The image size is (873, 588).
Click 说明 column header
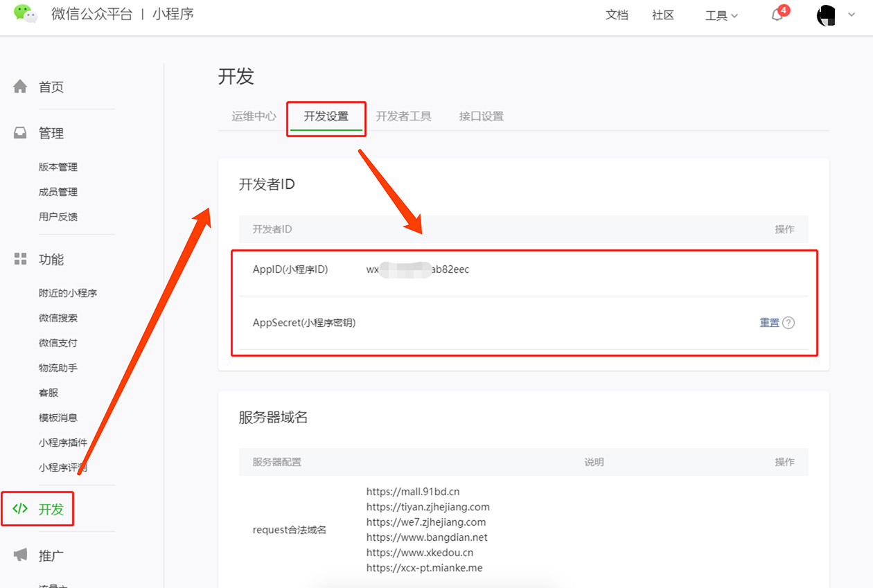pyautogui.click(x=594, y=462)
